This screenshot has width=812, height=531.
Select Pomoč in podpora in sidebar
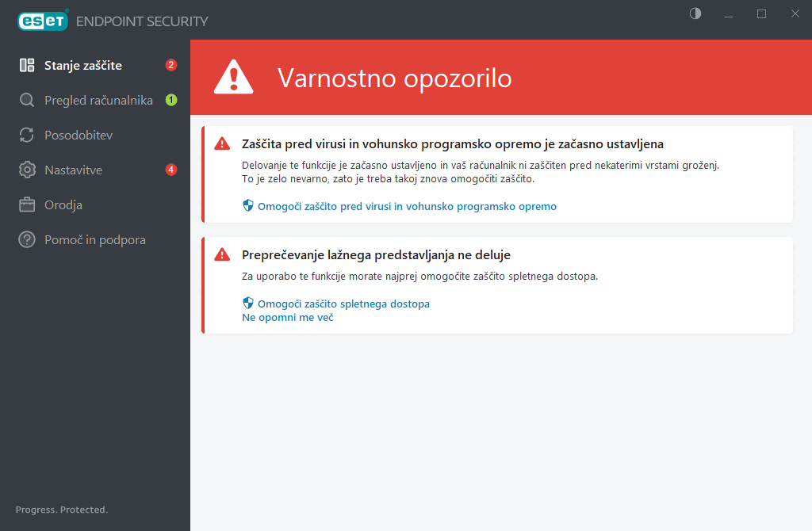(95, 240)
